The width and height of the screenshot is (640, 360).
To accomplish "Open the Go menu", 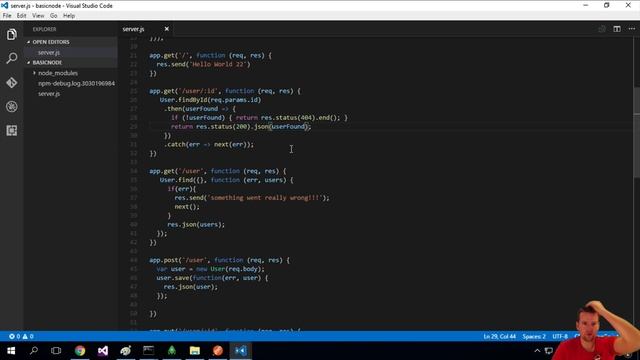I will coord(53,16).
